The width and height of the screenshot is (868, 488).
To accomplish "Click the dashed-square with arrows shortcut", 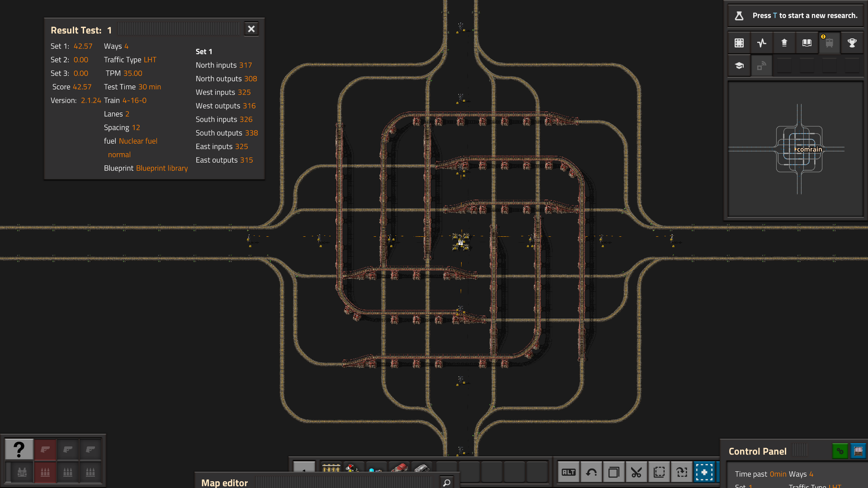I will (682, 472).
